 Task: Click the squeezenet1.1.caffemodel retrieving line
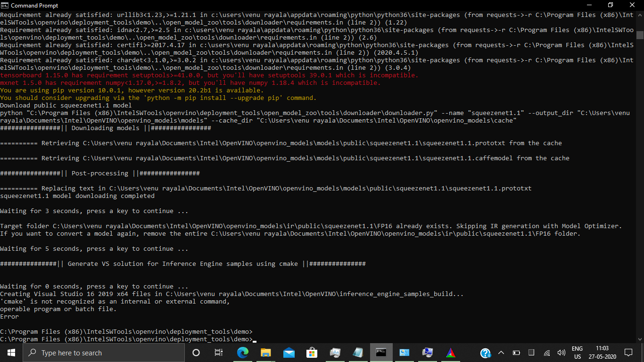tap(285, 158)
